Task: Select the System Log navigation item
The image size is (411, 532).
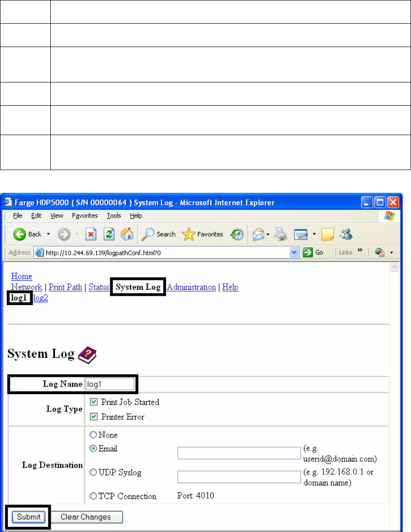Action: pos(138,287)
